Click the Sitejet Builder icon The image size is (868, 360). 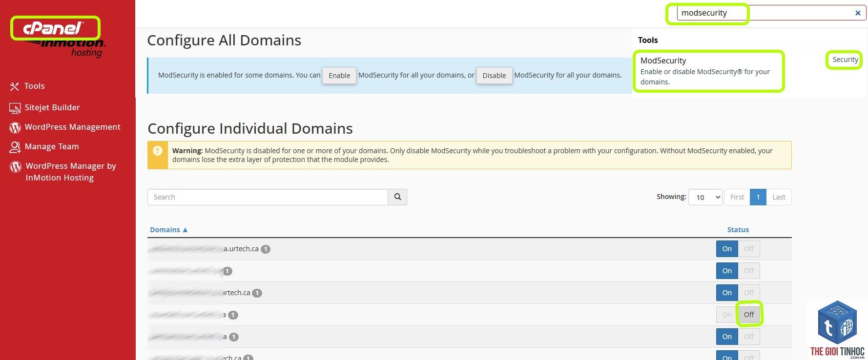click(x=15, y=108)
